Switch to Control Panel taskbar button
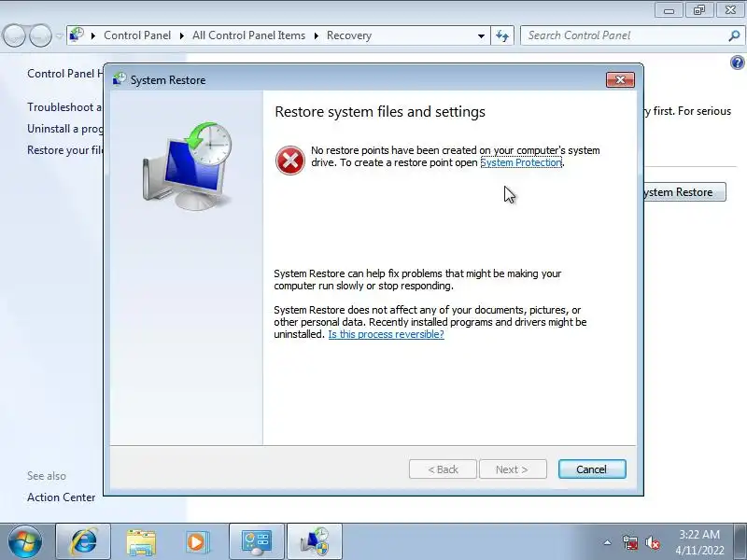 pyautogui.click(x=257, y=542)
